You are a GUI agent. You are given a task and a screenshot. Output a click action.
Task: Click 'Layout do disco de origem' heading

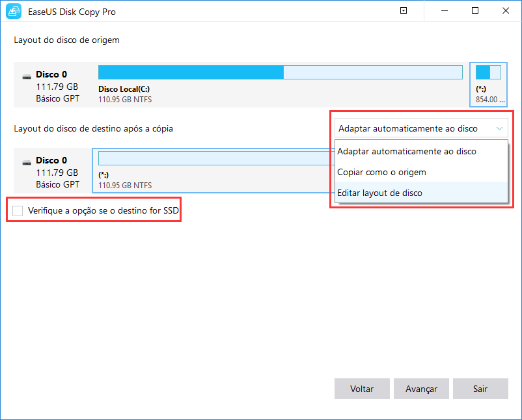pyautogui.click(x=66, y=40)
